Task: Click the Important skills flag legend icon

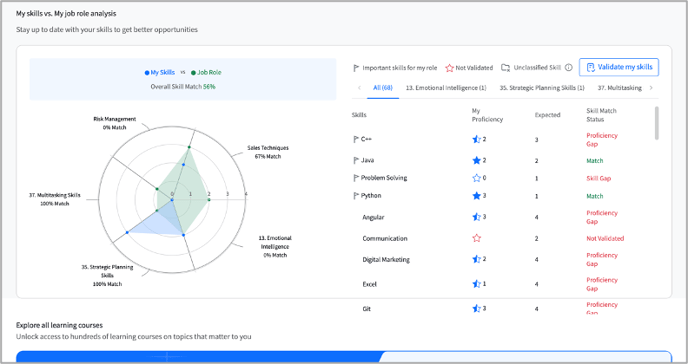Action: pos(356,68)
